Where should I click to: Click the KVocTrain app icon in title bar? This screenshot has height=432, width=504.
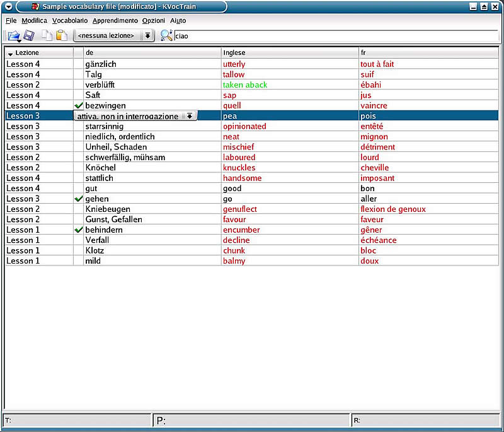(36, 6)
